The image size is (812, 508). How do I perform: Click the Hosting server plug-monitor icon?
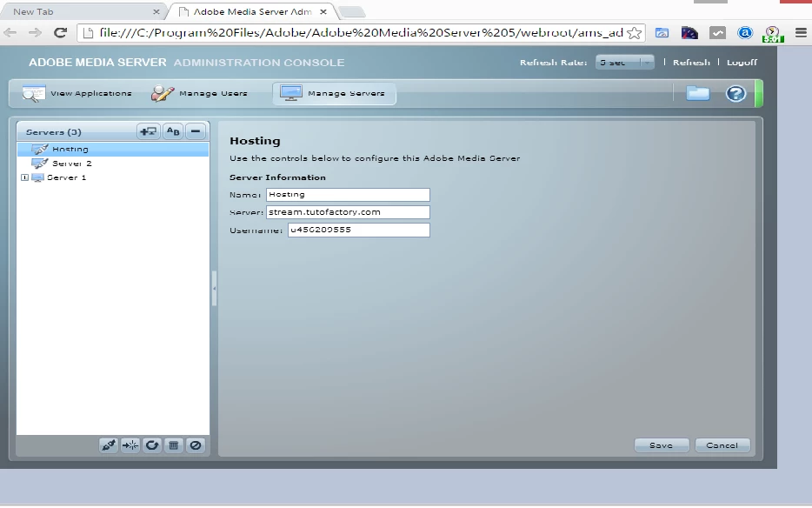pyautogui.click(x=40, y=150)
